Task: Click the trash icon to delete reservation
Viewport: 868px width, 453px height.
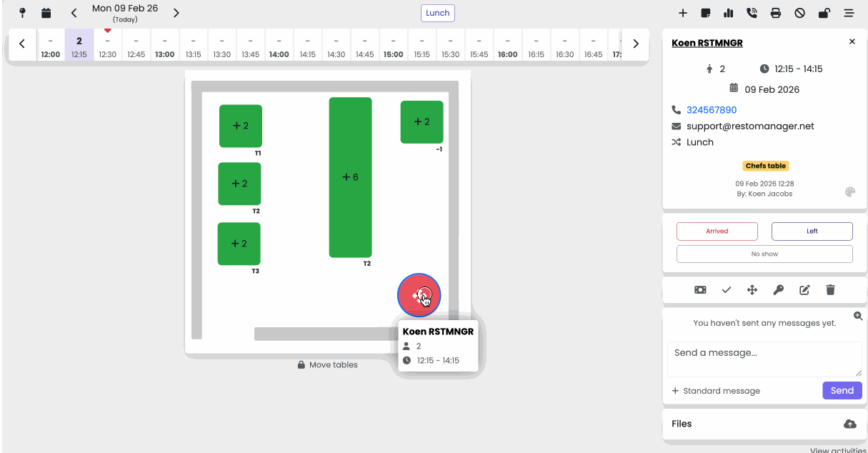Action: click(830, 290)
